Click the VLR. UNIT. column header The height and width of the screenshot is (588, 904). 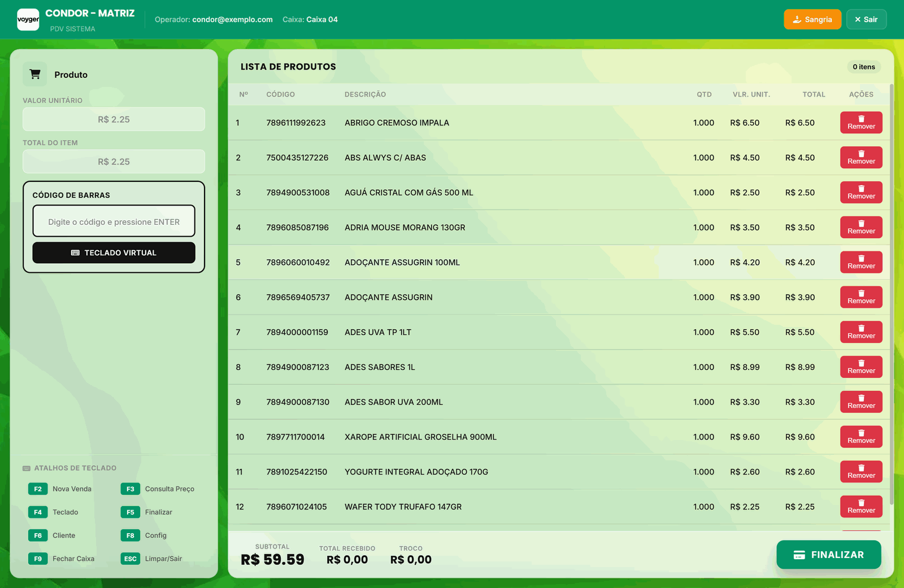[751, 94]
